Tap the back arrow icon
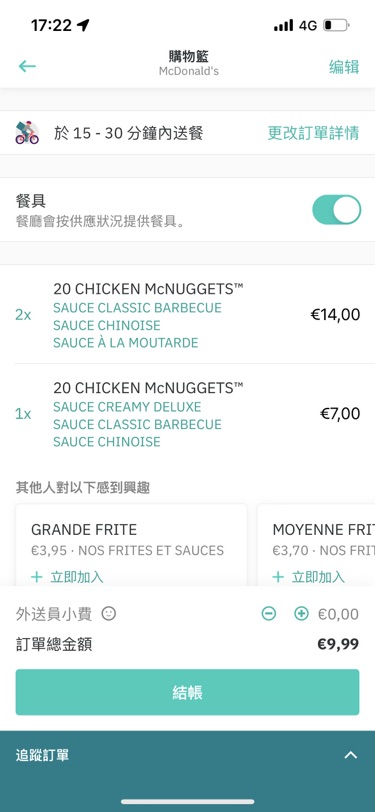 [x=27, y=66]
